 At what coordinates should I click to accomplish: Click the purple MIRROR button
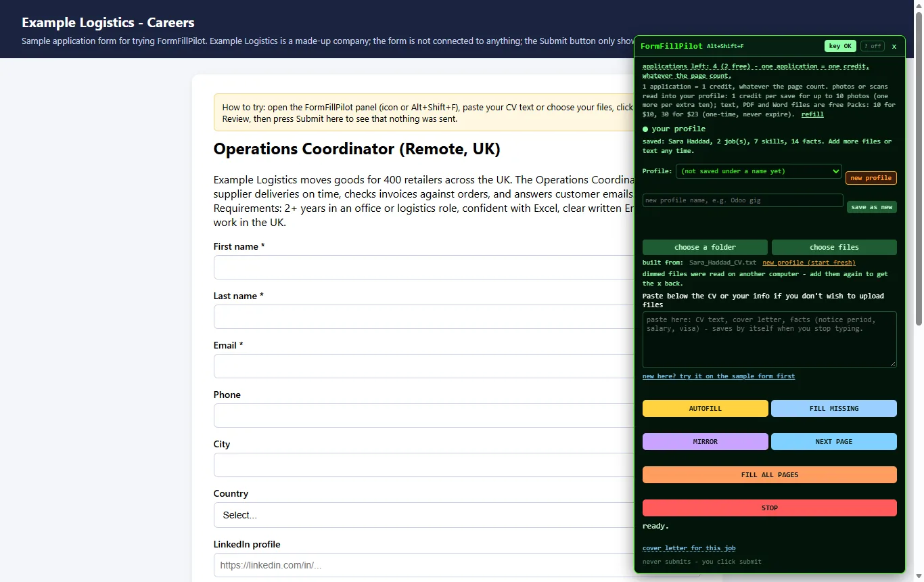click(x=706, y=442)
